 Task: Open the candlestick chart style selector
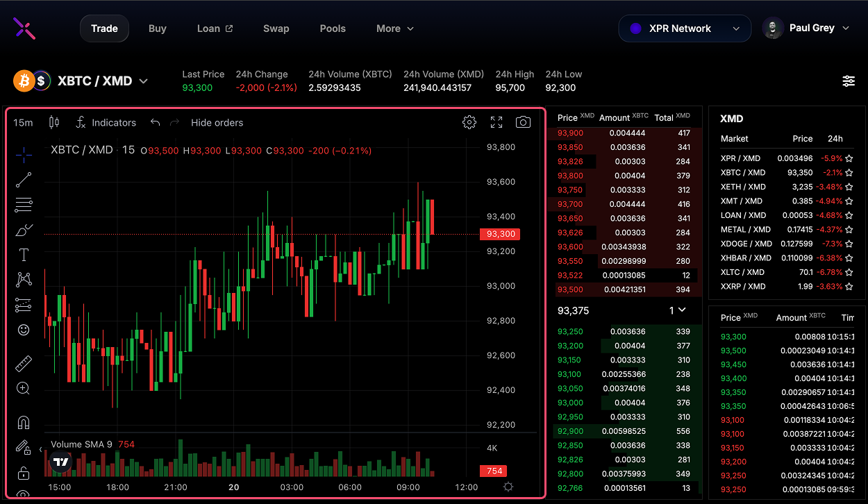pos(54,122)
